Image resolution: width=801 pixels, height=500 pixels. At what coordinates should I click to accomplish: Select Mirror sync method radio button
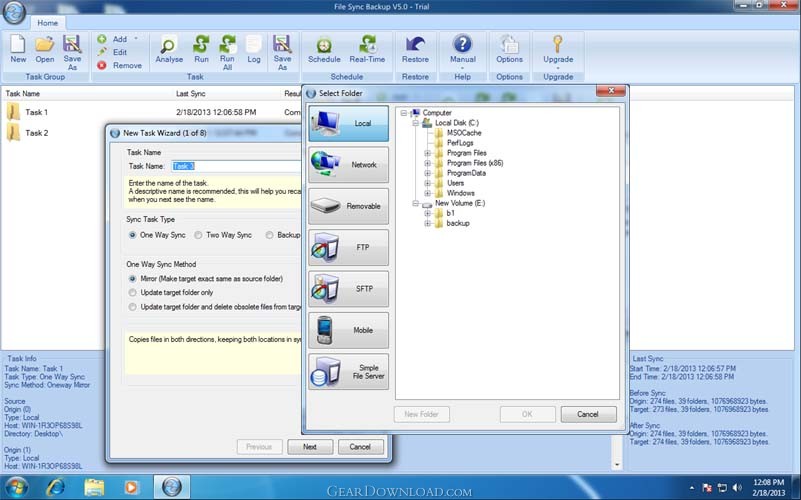133,279
